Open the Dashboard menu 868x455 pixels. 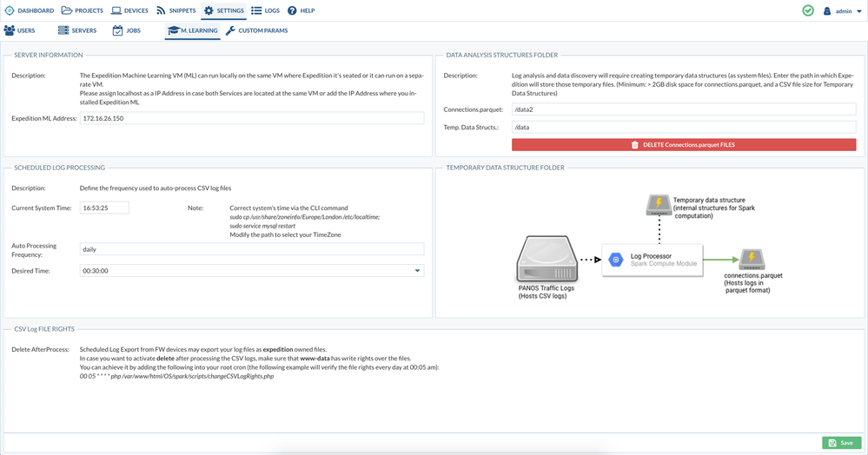point(29,10)
